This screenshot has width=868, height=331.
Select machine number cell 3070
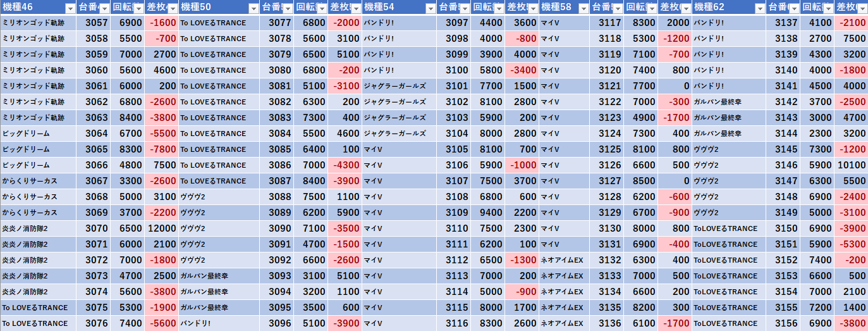tap(94, 228)
